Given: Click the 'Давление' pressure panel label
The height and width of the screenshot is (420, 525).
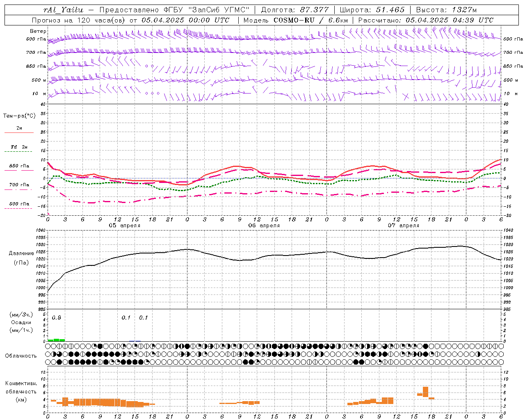Looking at the screenshot, I should tap(21, 253).
